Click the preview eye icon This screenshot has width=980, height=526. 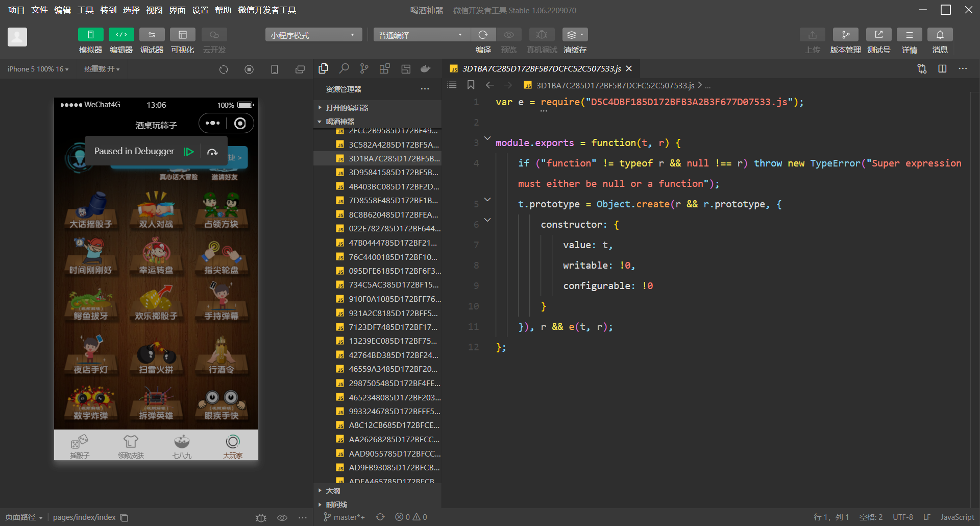click(x=509, y=35)
